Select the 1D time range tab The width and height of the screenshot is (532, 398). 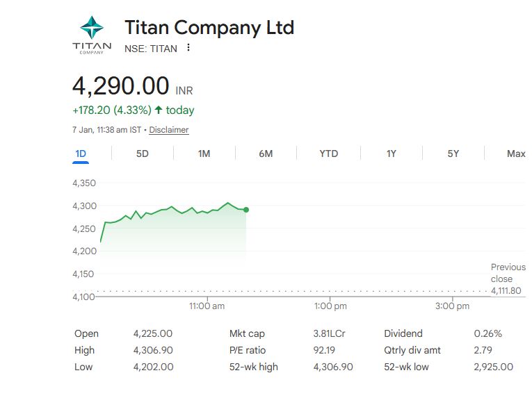[x=81, y=154]
